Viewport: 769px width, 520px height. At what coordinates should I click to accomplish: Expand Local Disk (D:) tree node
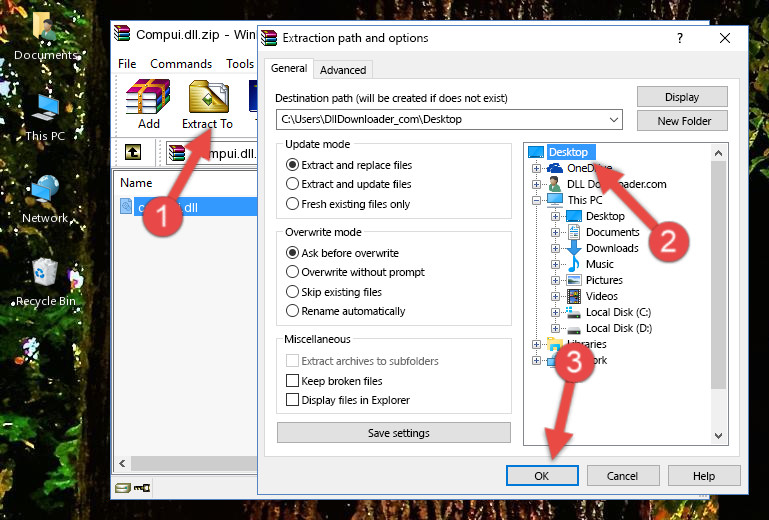tap(555, 329)
